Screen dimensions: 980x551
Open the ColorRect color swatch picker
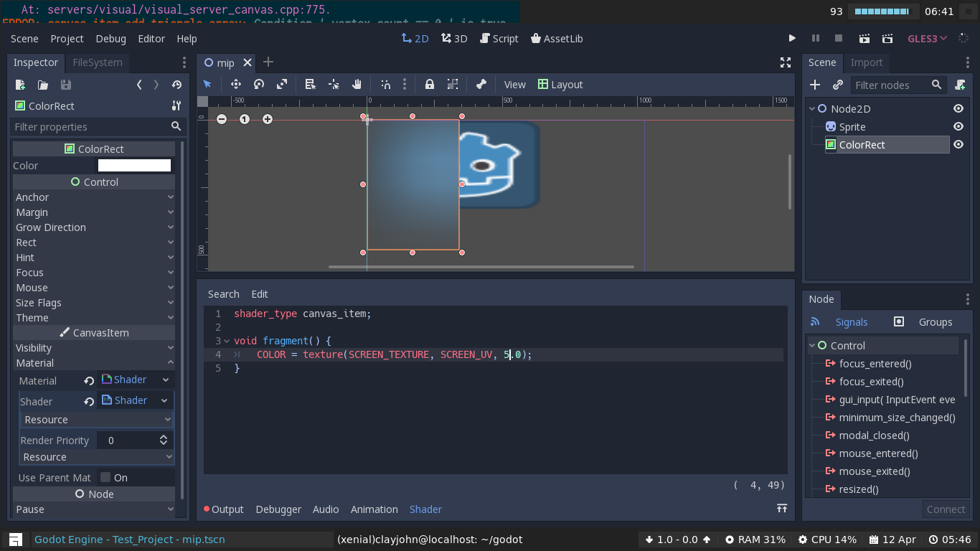tap(134, 165)
